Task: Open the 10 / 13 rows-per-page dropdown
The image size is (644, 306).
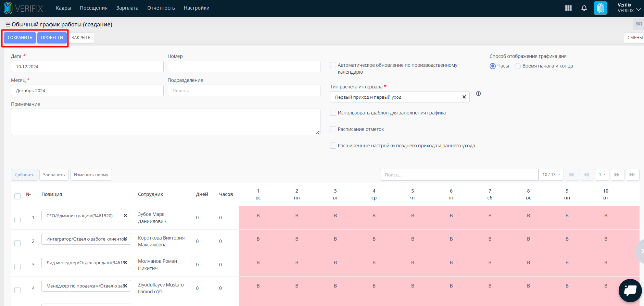Action: [x=551, y=175]
